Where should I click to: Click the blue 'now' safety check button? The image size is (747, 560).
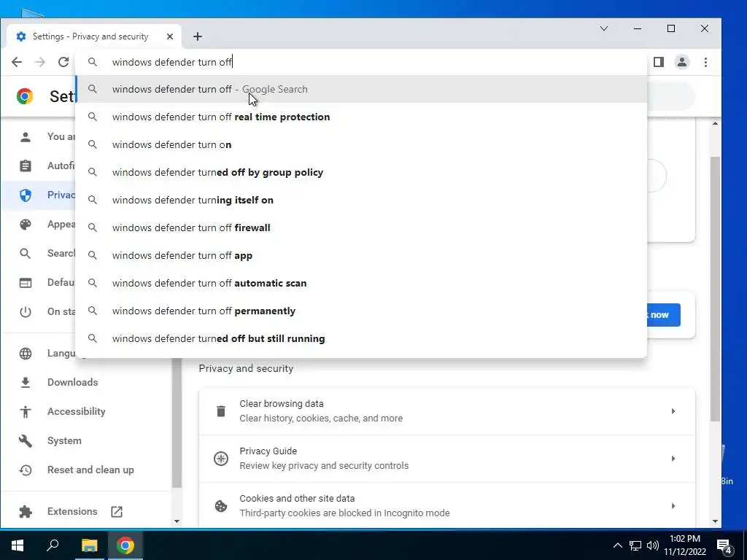pos(663,315)
